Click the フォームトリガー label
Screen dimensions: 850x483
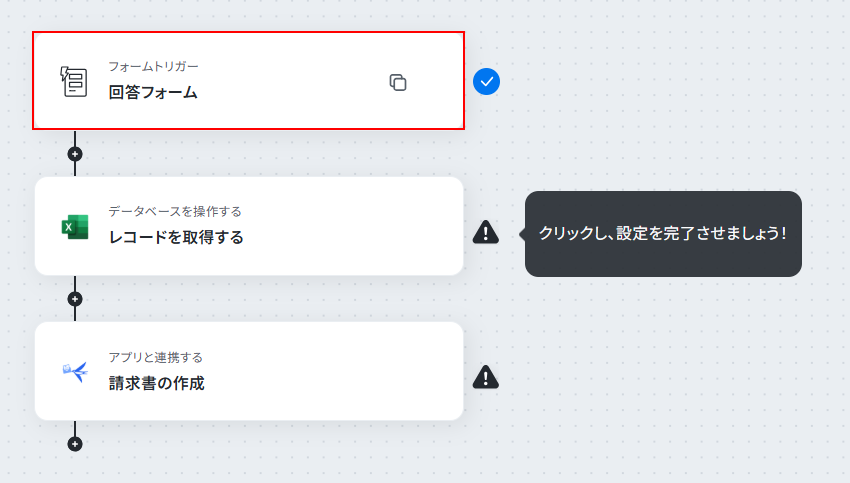click(153, 66)
